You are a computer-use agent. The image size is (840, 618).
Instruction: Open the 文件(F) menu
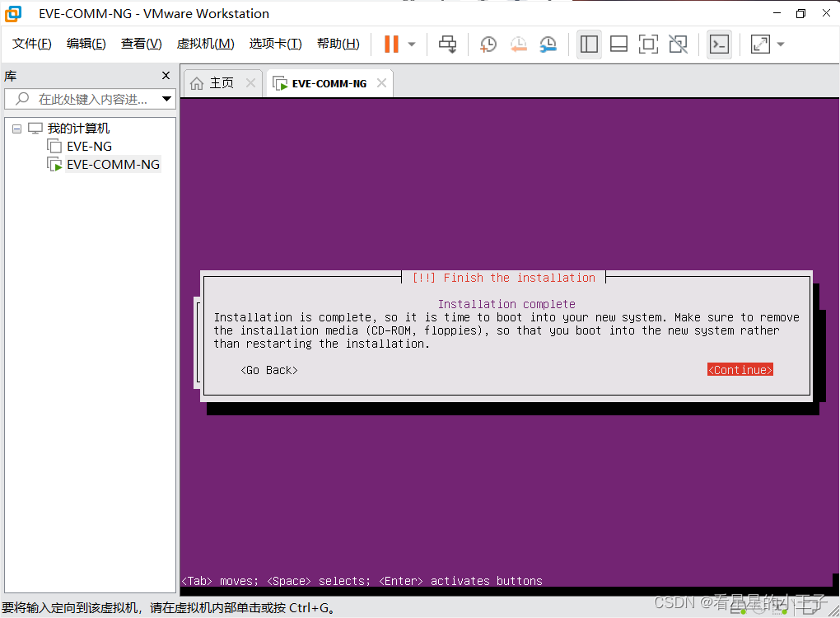click(31, 44)
